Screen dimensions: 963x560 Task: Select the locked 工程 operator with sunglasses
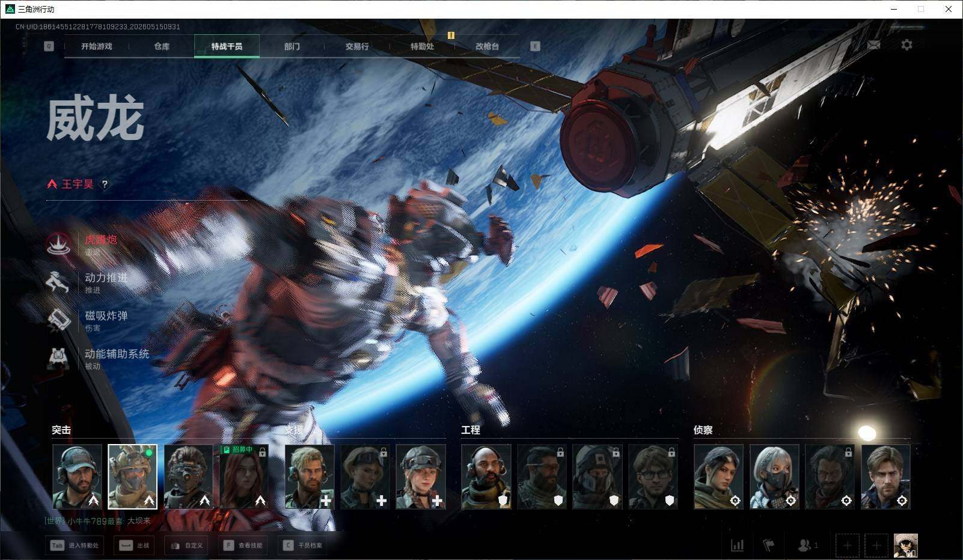542,476
